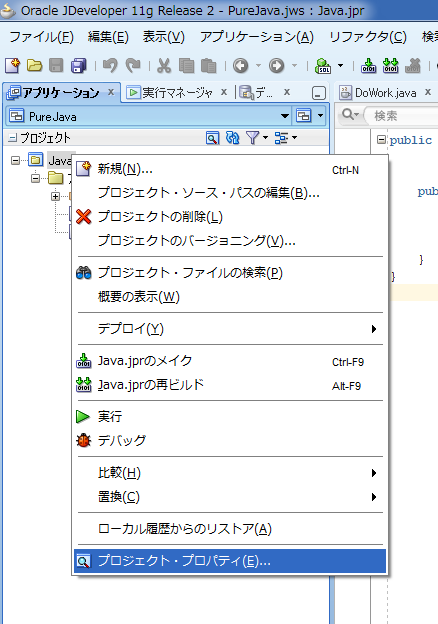Image resolution: width=438 pixels, height=624 pixels.
Task: Open the 比較(H) submenu
Action: tap(230, 473)
